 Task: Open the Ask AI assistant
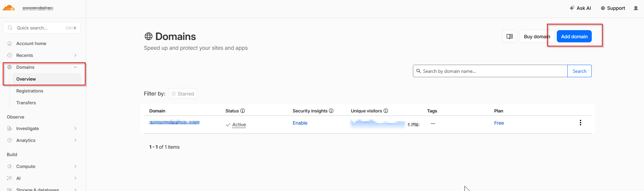[580, 8]
